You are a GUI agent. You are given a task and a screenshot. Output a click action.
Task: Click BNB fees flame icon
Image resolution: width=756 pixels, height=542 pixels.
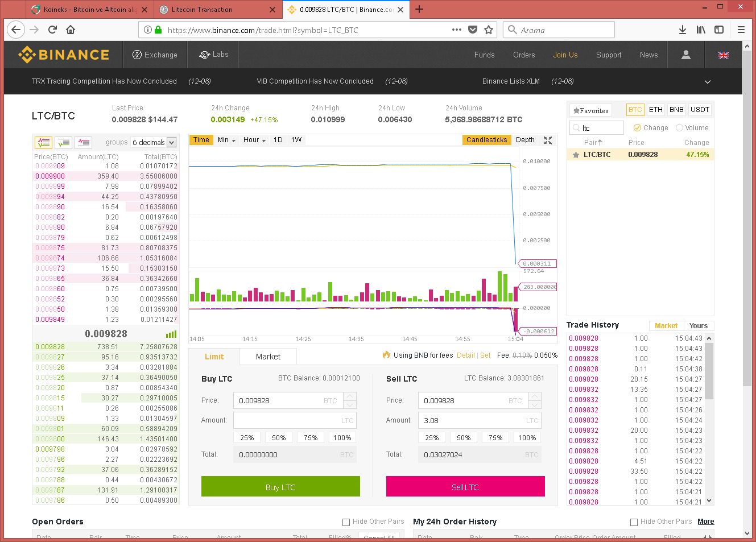click(387, 355)
